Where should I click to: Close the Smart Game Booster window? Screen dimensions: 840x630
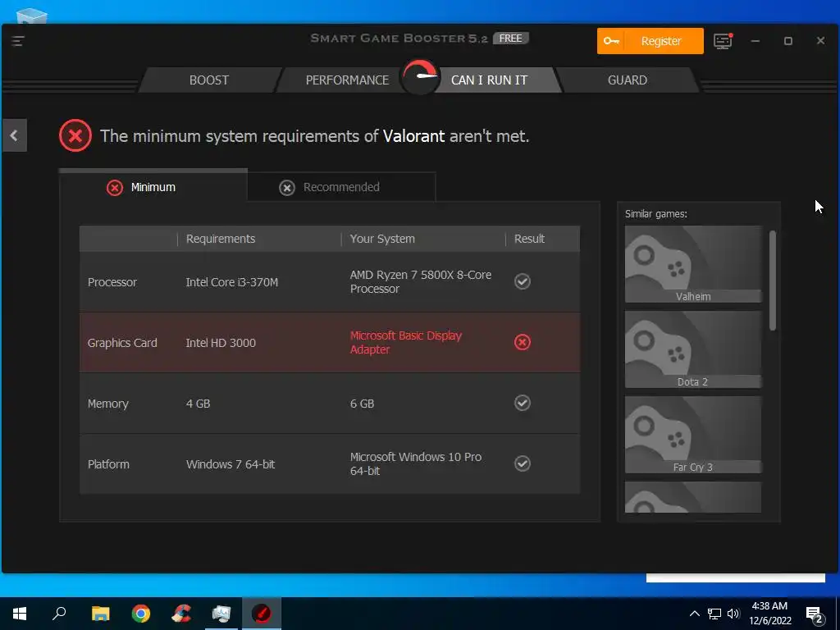pyautogui.click(x=820, y=41)
